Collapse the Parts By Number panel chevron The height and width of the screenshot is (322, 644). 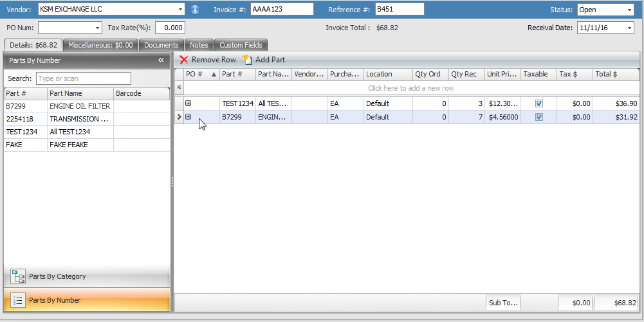tap(161, 60)
